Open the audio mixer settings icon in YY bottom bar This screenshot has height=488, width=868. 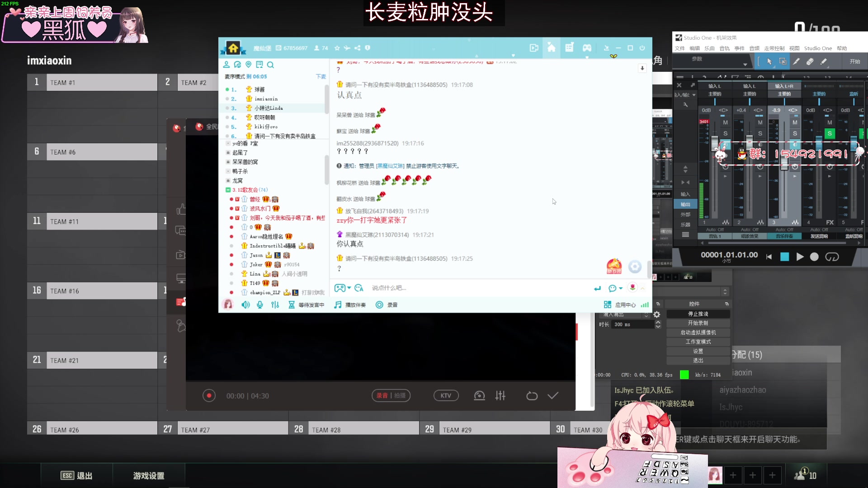pos(275,305)
